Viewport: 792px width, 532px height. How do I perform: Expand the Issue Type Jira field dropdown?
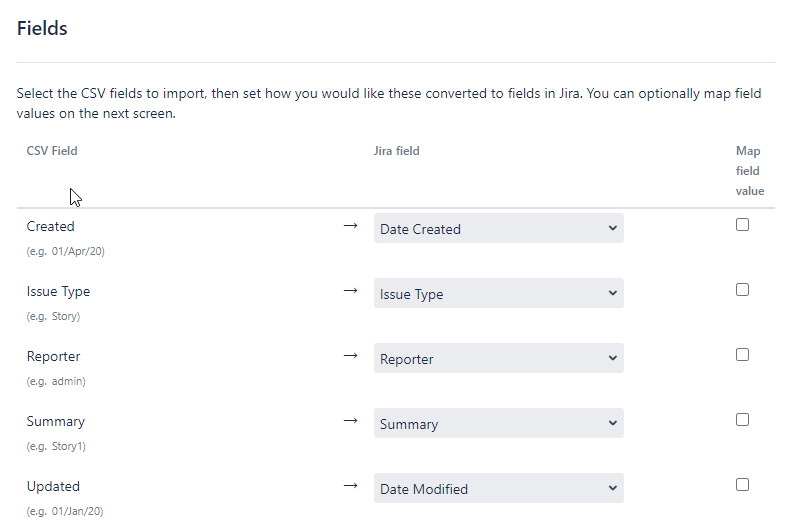pos(498,294)
